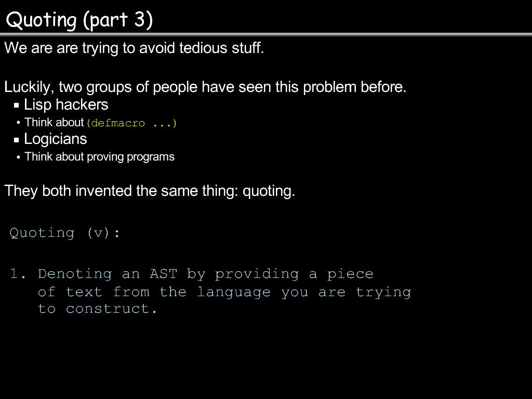Click the horizontal divider under the title
Viewport: 532px width, 399px height.
(266, 34)
